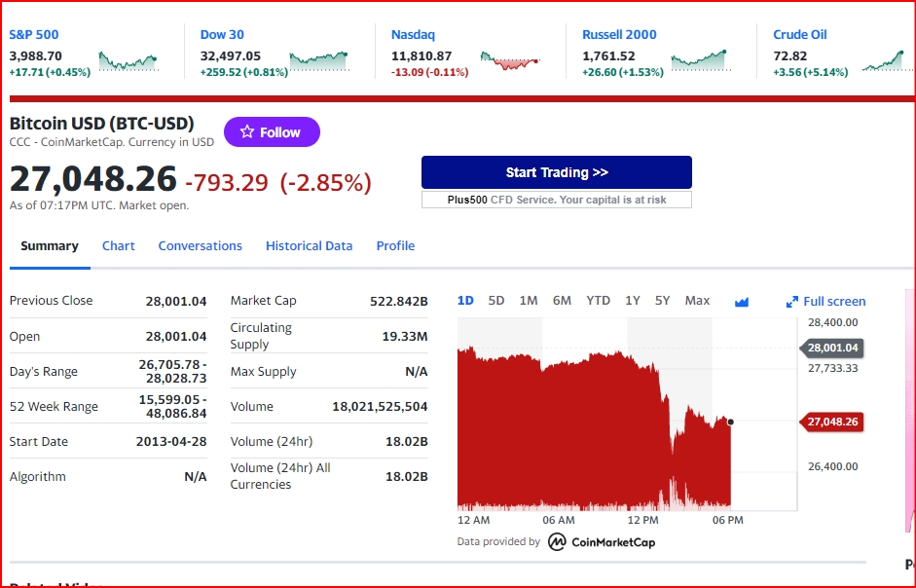916x588 pixels.
Task: Open the Nasdaq red sparkline chart
Action: click(x=510, y=60)
